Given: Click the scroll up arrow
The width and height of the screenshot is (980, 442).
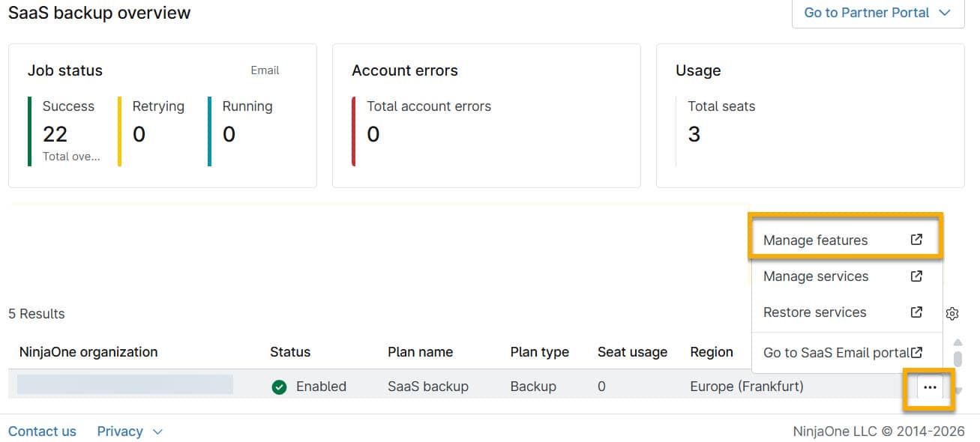Looking at the screenshot, I should pos(958,342).
